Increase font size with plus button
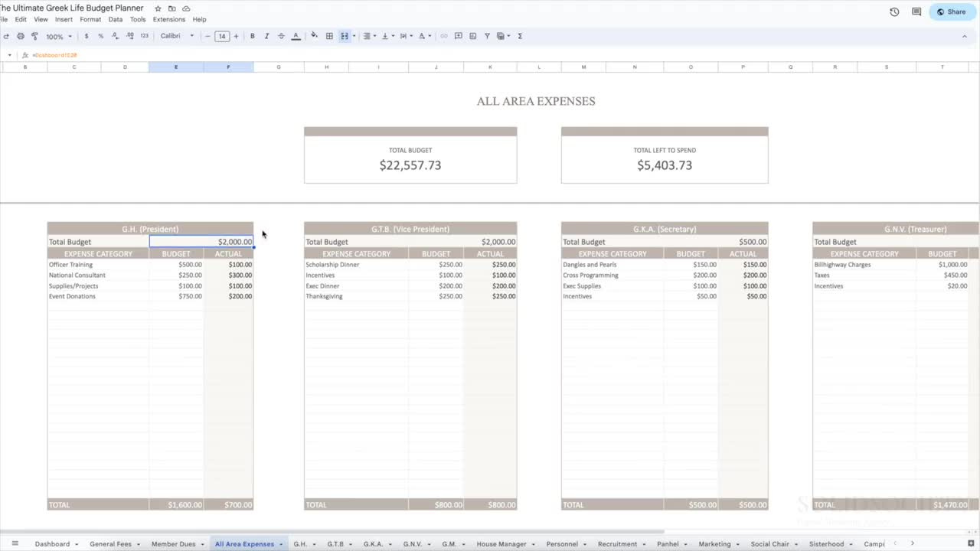The image size is (980, 551). pos(236,36)
